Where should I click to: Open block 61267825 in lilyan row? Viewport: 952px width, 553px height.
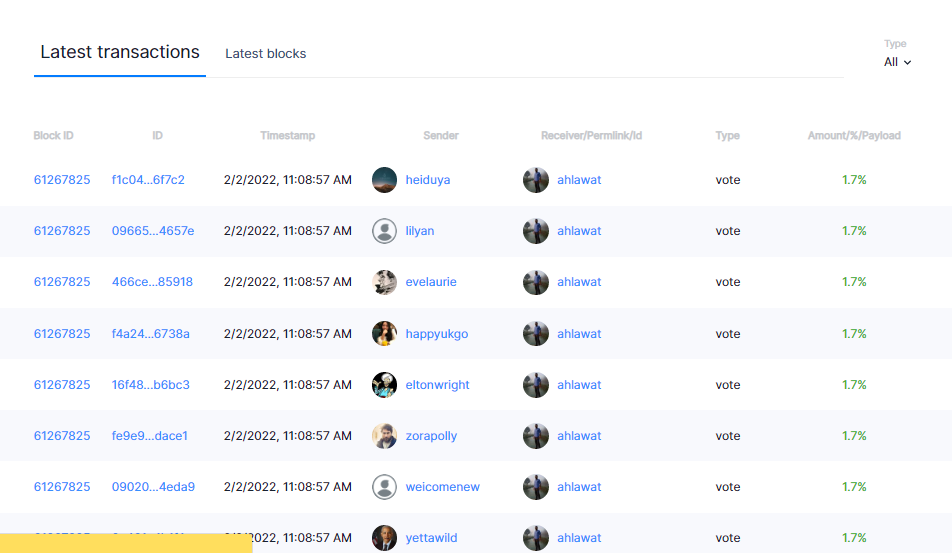point(62,231)
